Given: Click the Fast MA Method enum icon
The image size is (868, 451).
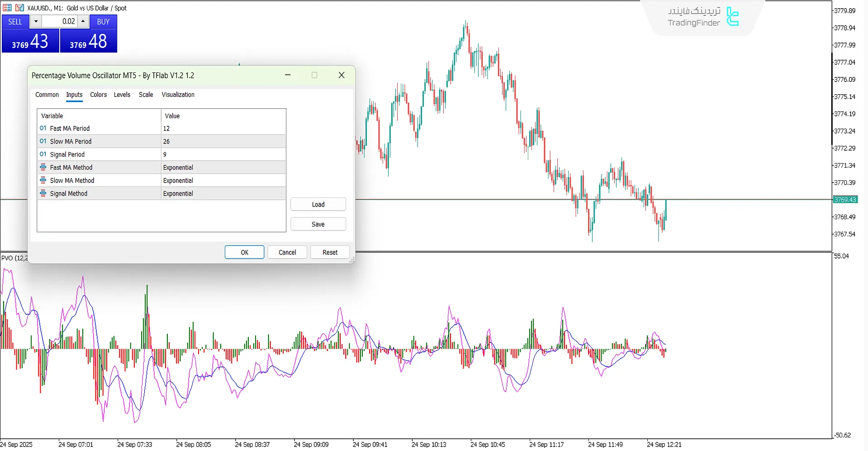Looking at the screenshot, I should pos(43,168).
